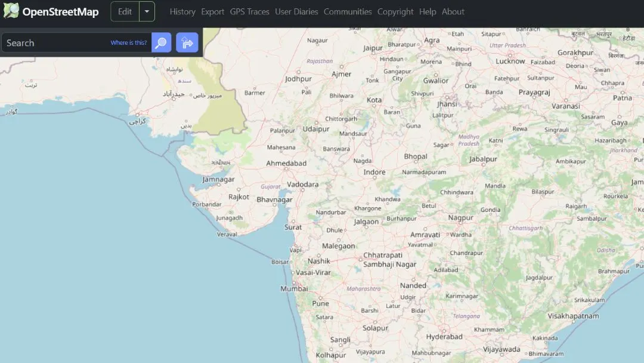This screenshot has height=363, width=644.
Task: Click the 'Where is this?' link
Action: (128, 43)
